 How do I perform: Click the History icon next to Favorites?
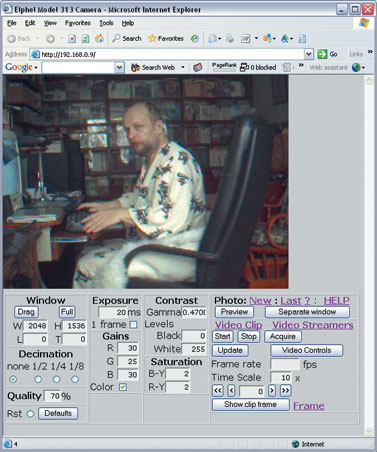tap(194, 39)
